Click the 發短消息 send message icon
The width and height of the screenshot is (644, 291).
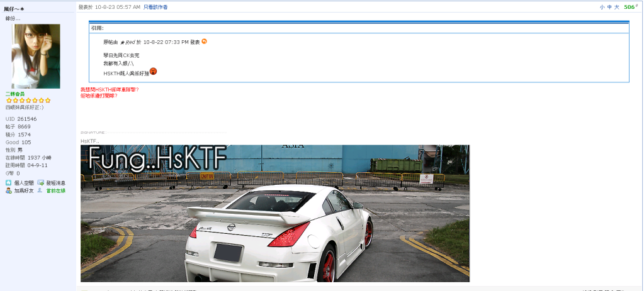(40, 183)
